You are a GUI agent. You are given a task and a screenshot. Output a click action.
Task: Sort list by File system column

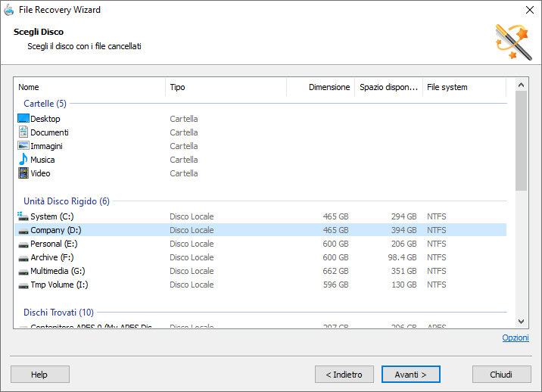pos(464,87)
